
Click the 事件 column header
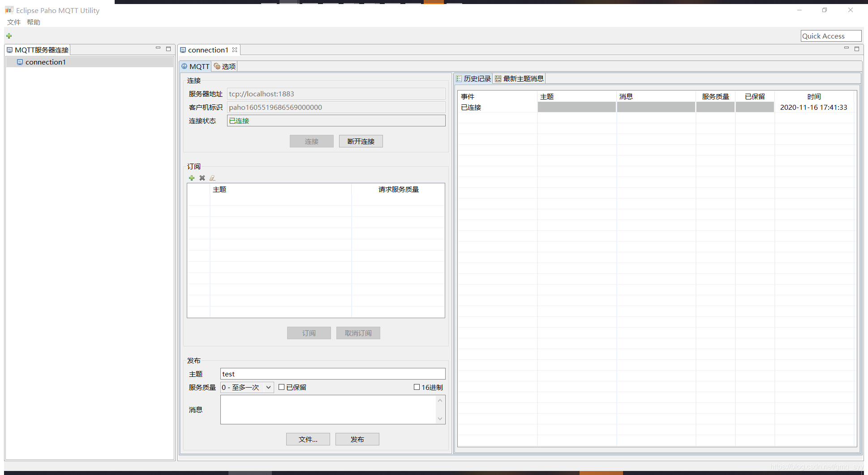[x=498, y=96]
